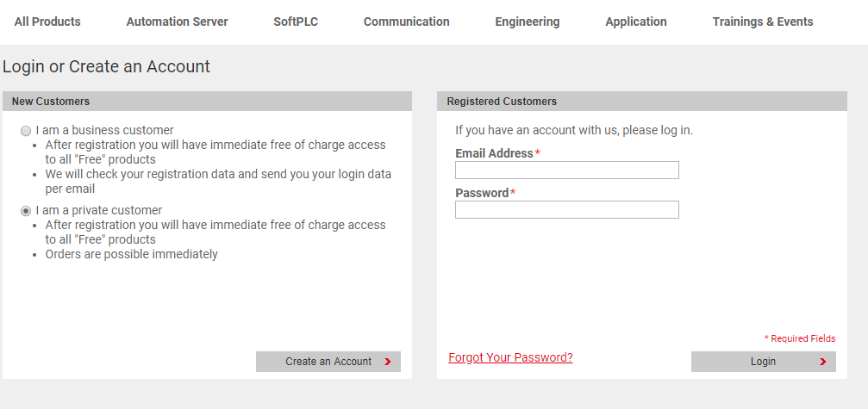
Task: Open the Engineering menu
Action: tap(527, 22)
